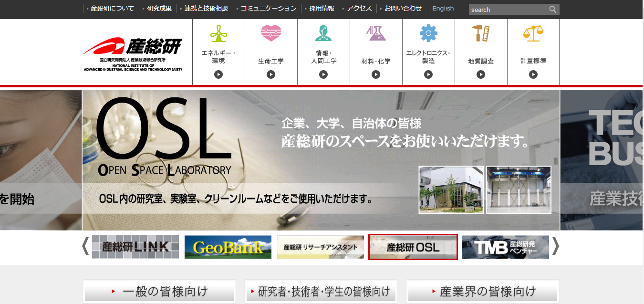Open コミュニケーション menu
Viewport: 644px width, 304px height.
click(268, 9)
